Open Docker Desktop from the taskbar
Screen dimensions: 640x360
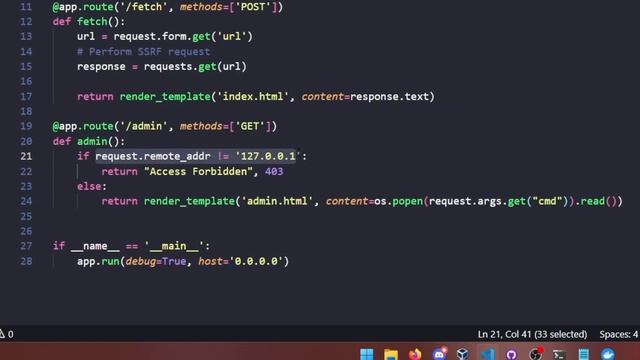click(608, 354)
